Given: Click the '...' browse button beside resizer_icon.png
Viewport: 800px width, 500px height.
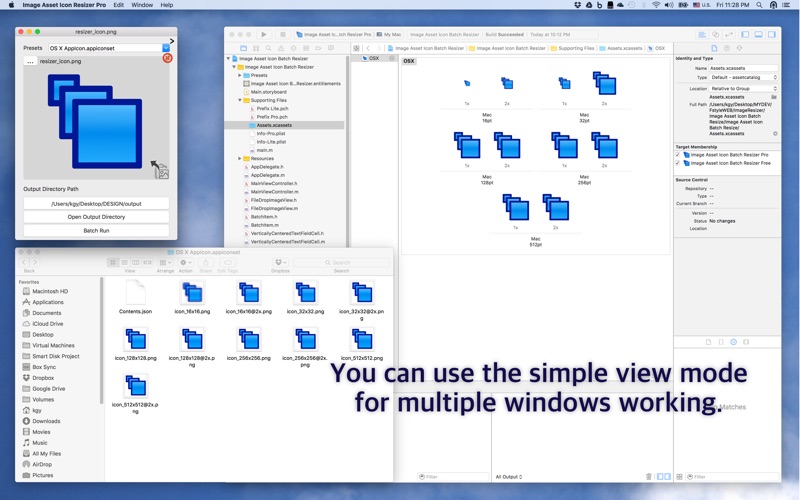Looking at the screenshot, I should point(30,61).
